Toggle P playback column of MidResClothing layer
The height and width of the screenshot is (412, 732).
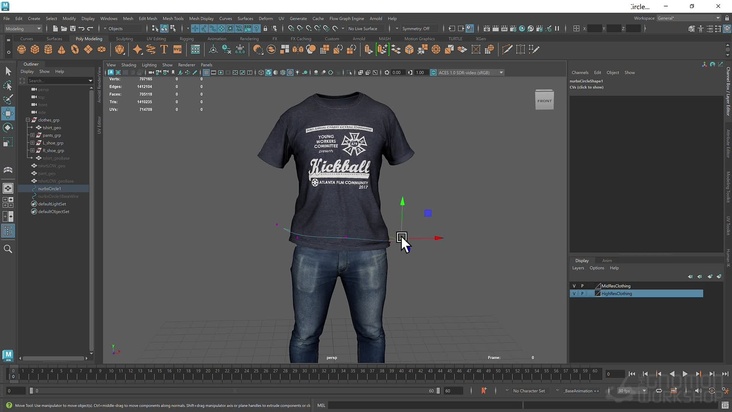click(582, 286)
